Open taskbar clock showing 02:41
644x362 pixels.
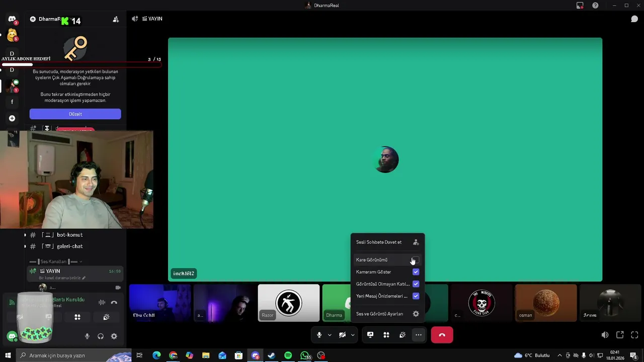click(615, 355)
